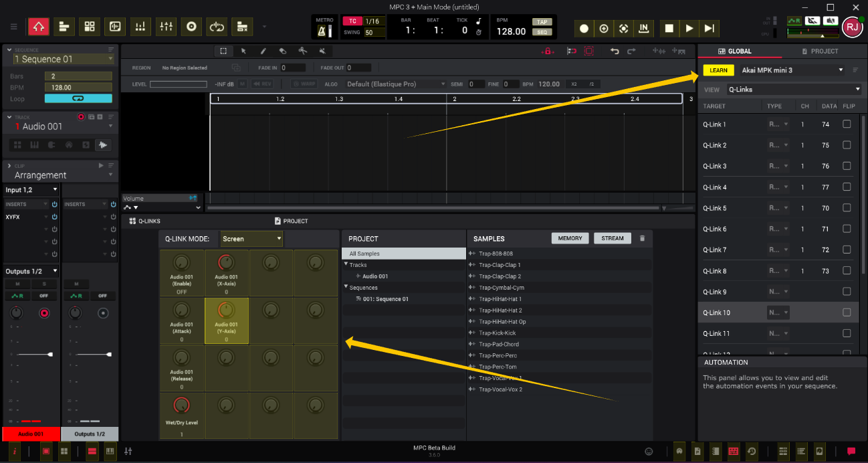Open the four-squares pad mode icon
Image resolution: width=868 pixels, height=463 pixels.
[x=89, y=27]
